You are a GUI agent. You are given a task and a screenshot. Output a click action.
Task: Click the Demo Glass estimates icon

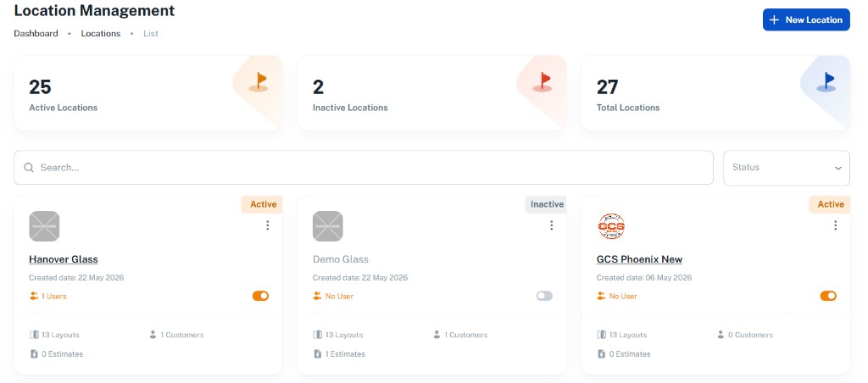318,353
